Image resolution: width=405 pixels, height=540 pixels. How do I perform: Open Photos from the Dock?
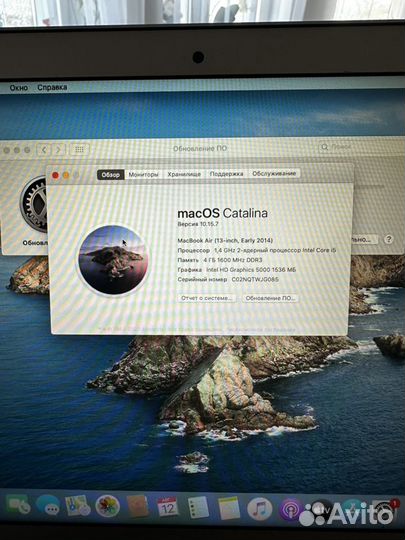[x=107, y=506]
